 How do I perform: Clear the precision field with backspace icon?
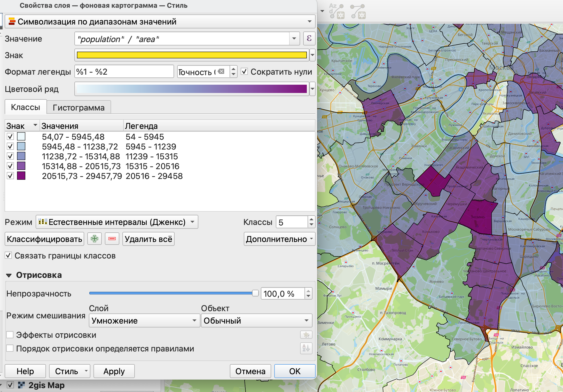point(221,72)
